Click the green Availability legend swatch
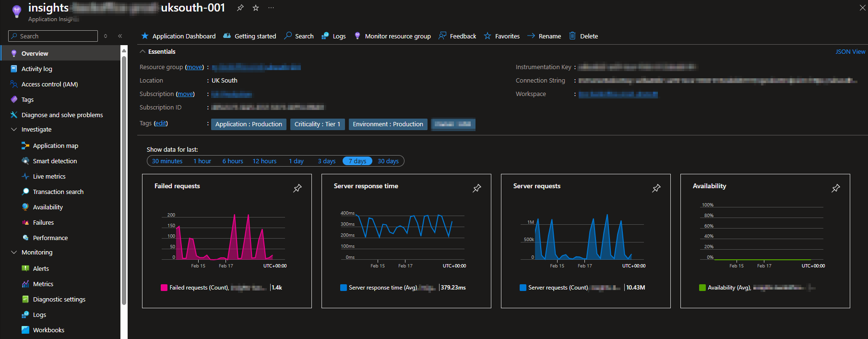Viewport: 868px width, 339px height. click(702, 288)
